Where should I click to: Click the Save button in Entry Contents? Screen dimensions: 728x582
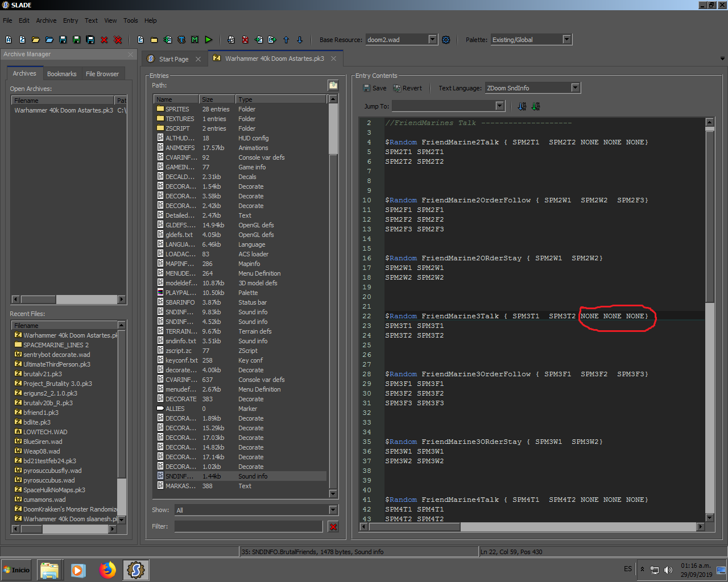coord(375,88)
